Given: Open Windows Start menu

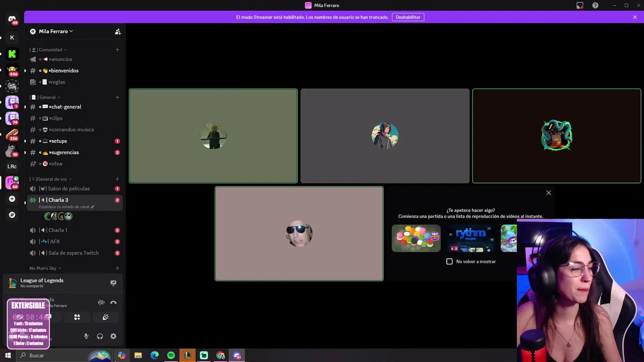Looking at the screenshot, I should point(8,355).
